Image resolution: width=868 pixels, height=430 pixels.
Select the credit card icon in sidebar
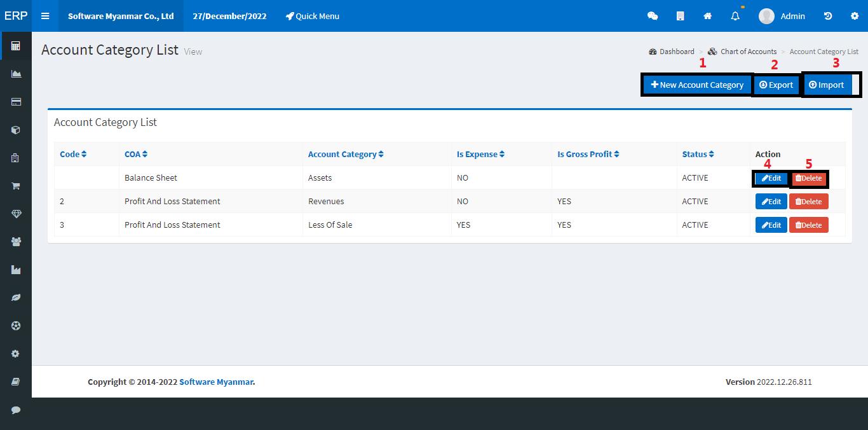click(16, 102)
